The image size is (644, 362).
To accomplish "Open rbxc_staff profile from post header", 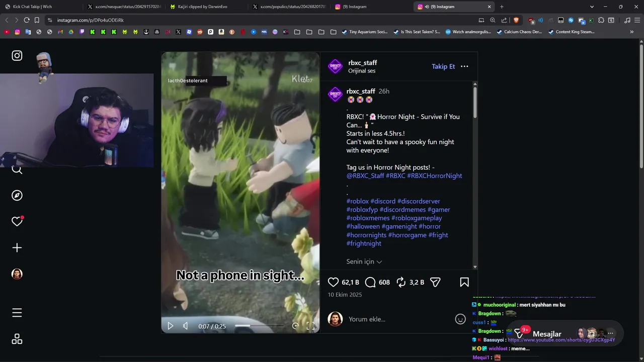I will pos(362,63).
